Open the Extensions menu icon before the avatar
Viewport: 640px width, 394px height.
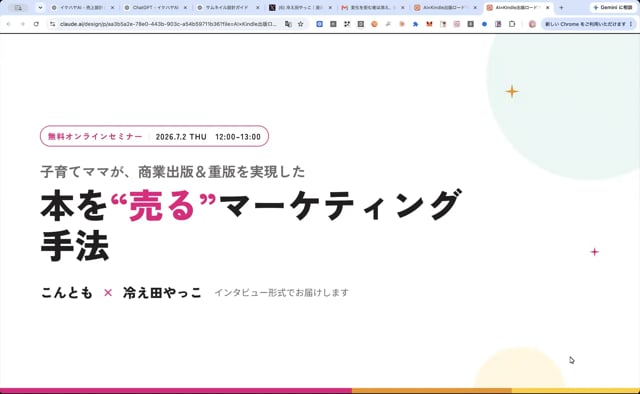pyautogui.click(x=512, y=24)
